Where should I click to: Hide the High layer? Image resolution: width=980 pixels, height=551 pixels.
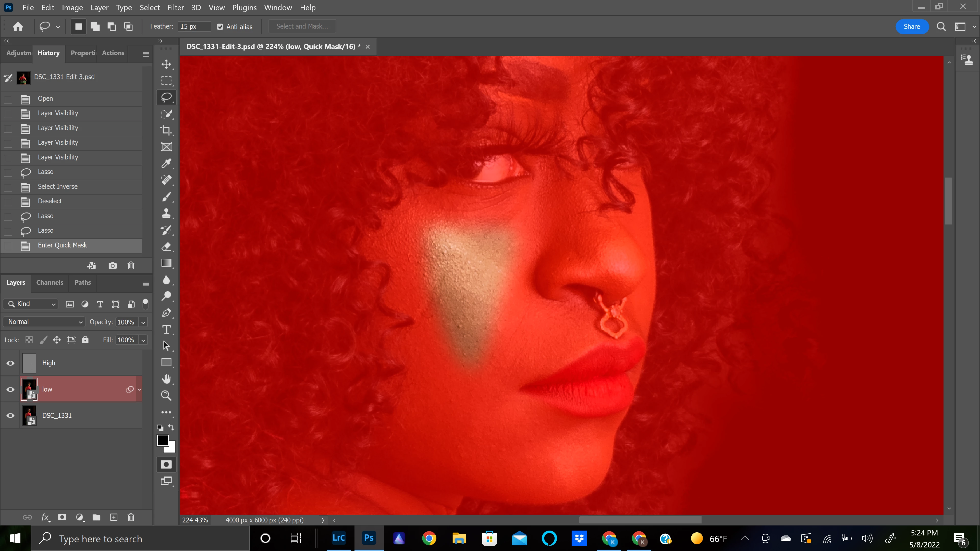pyautogui.click(x=11, y=363)
